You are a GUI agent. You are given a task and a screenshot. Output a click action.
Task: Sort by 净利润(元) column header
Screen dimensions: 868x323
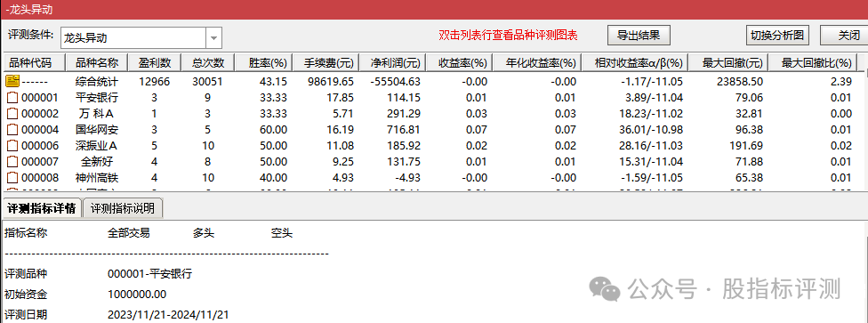[x=392, y=62]
